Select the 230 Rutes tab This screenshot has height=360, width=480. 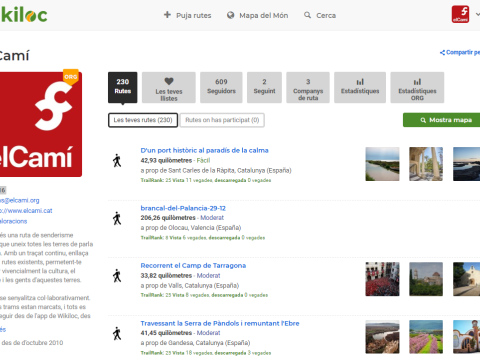tap(123, 87)
